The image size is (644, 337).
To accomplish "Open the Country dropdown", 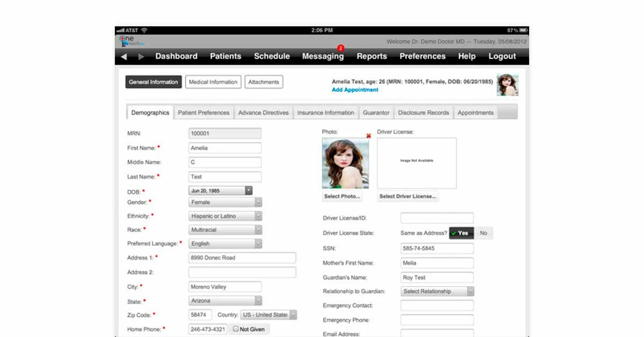I will [294, 314].
